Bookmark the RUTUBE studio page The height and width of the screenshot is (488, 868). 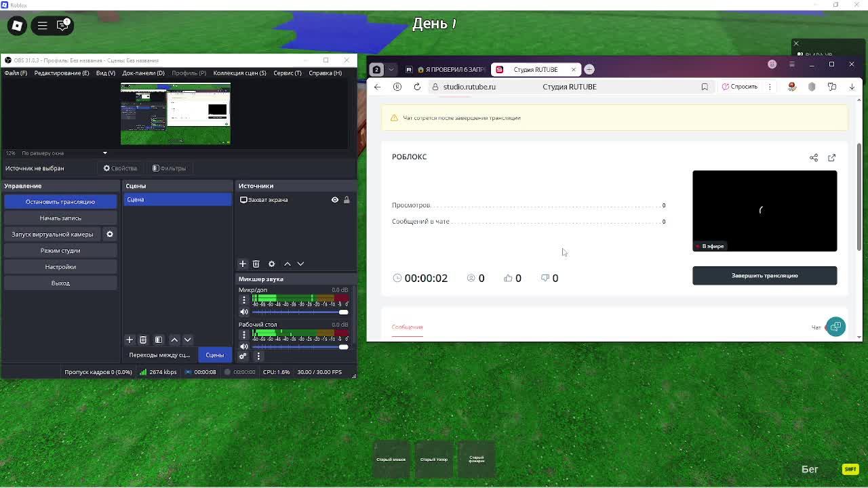point(705,87)
